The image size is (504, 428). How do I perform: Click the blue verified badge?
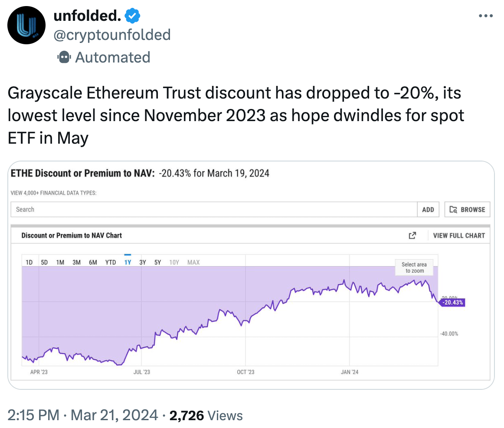131,15
